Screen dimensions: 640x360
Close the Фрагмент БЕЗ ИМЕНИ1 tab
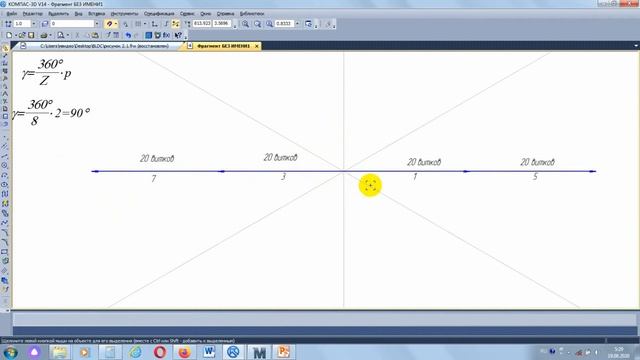(x=257, y=46)
